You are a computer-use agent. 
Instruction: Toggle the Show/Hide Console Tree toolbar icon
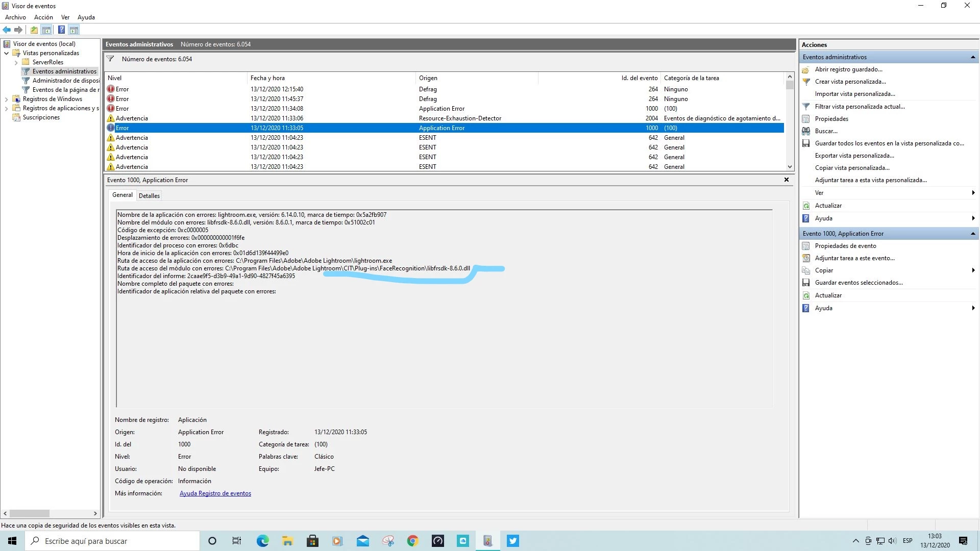[x=46, y=30]
